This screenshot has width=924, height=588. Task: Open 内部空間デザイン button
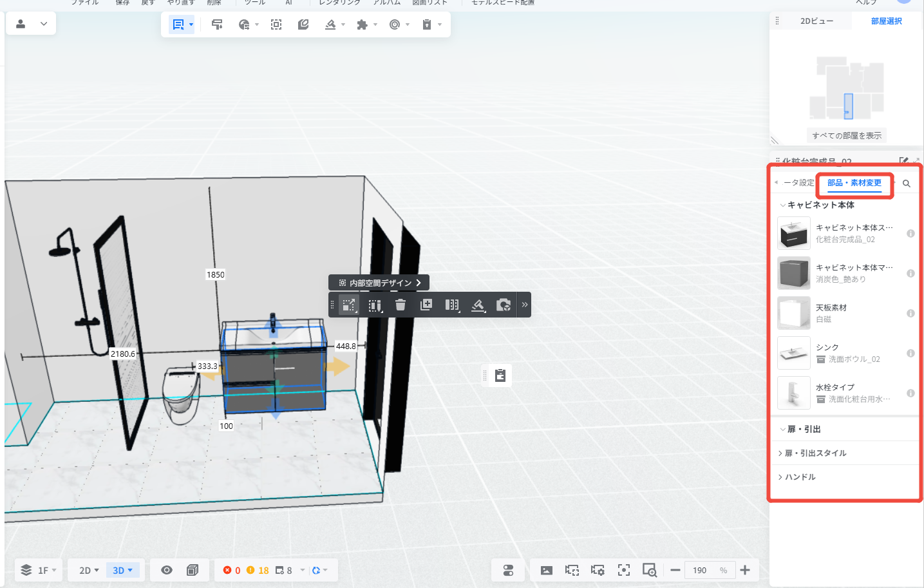379,283
